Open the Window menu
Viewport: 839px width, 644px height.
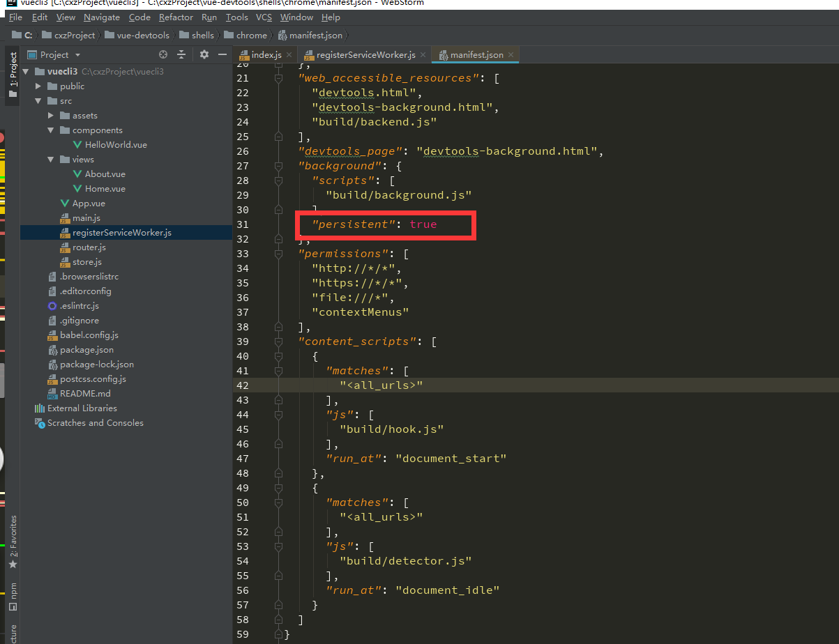[296, 17]
